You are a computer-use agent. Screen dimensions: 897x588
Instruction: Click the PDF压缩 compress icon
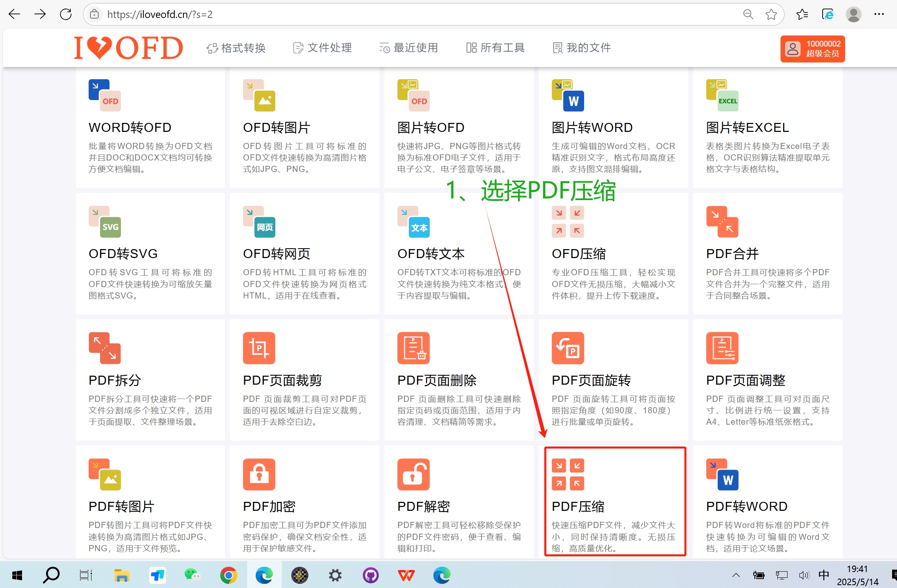pyautogui.click(x=567, y=474)
